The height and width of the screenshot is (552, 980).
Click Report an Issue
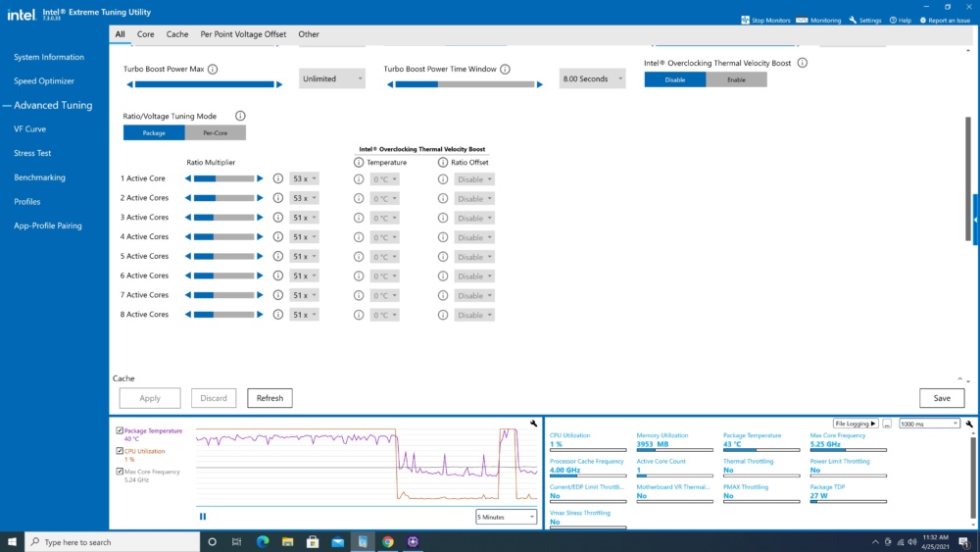tap(945, 20)
